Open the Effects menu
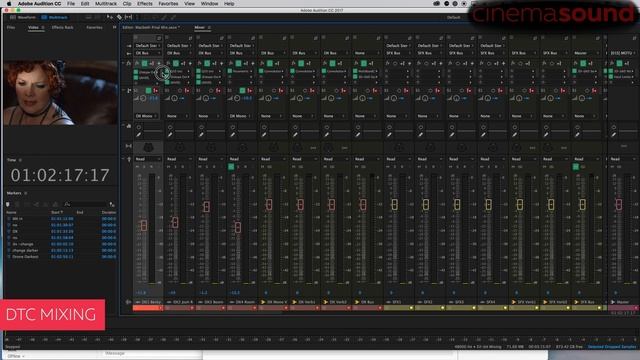This screenshot has height=360, width=640. [144, 4]
